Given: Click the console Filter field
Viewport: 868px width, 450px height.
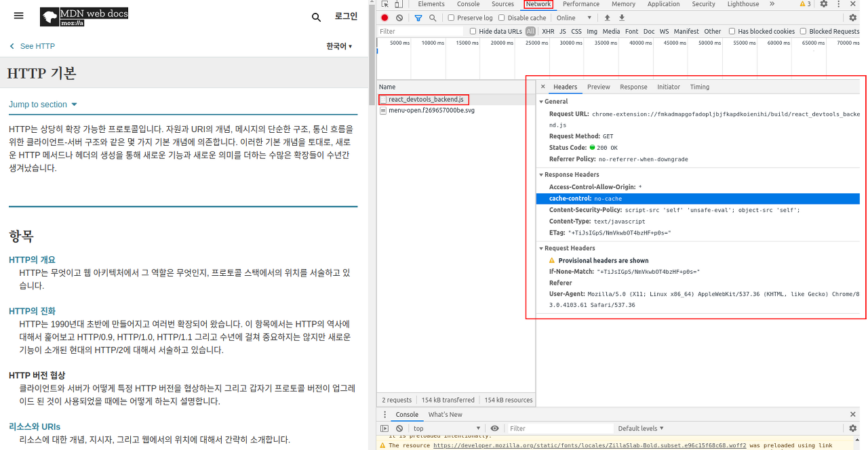Looking at the screenshot, I should 559,428.
